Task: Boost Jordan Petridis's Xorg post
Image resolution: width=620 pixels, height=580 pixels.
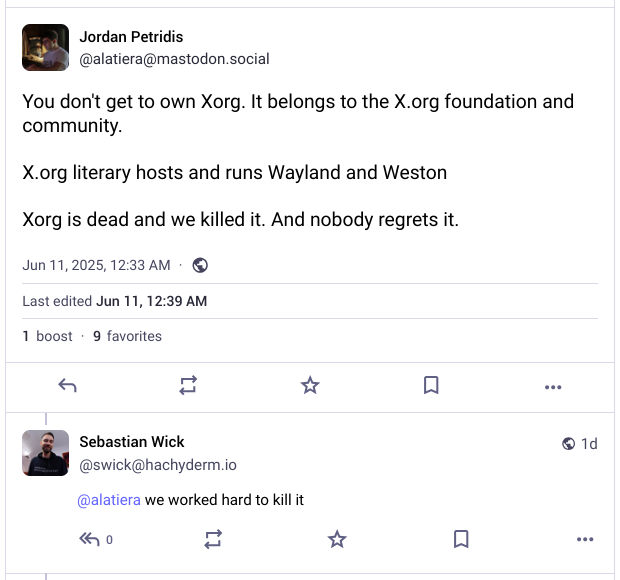Action: (x=189, y=386)
